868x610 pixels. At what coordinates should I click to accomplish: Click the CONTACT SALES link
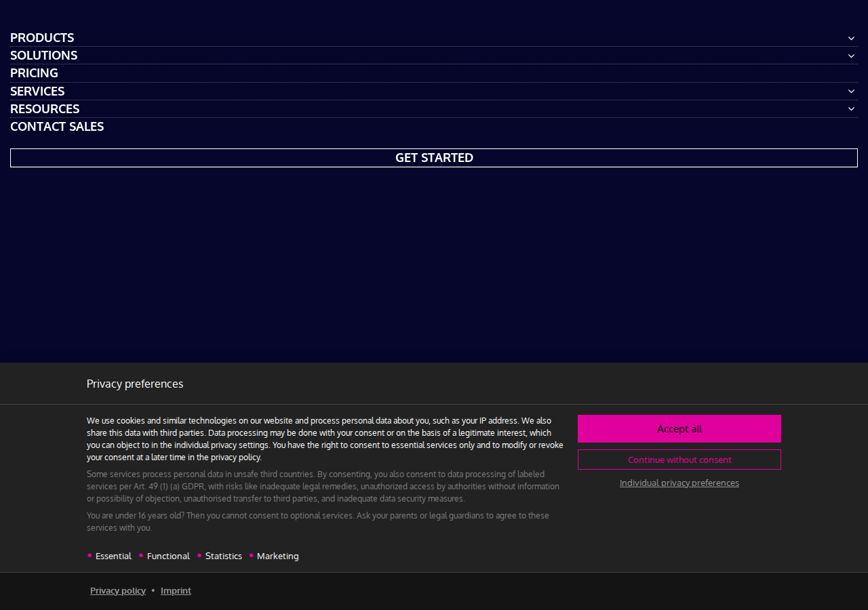[x=57, y=127]
